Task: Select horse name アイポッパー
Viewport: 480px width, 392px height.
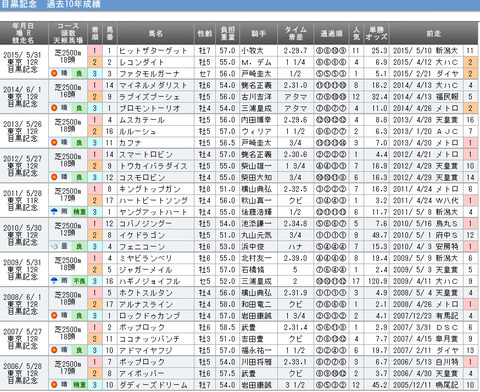Action: coord(142,373)
